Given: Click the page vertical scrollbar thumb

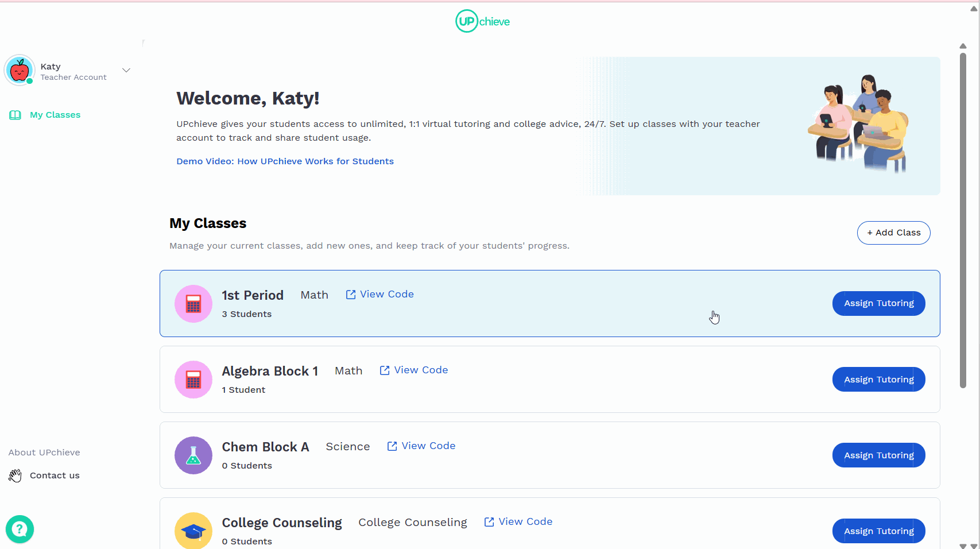Looking at the screenshot, I should 963,220.
